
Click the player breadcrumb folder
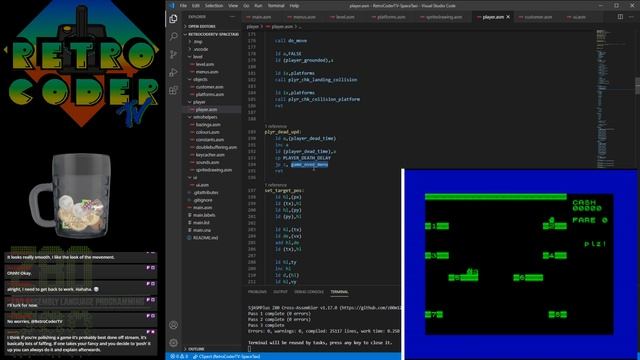pos(253,27)
